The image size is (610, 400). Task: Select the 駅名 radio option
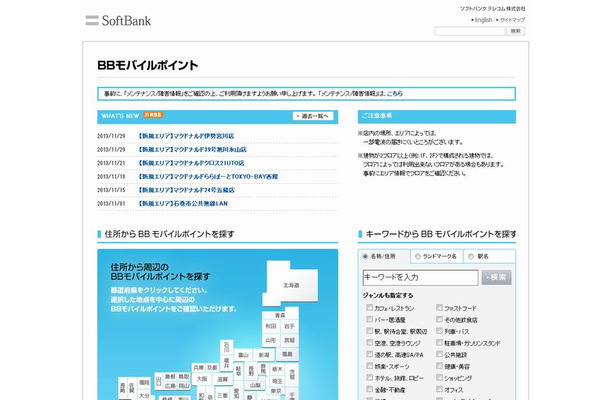(x=471, y=256)
